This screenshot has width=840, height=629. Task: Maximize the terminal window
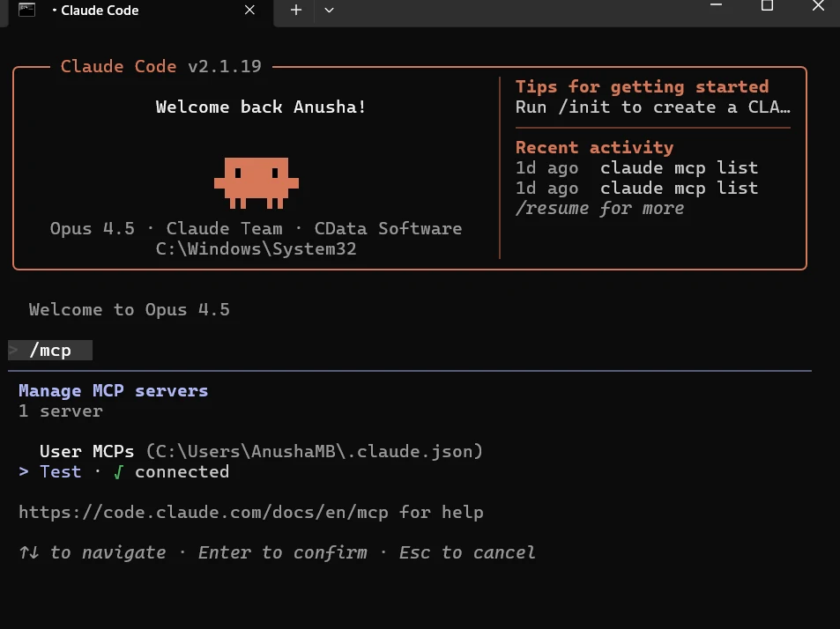(767, 5)
